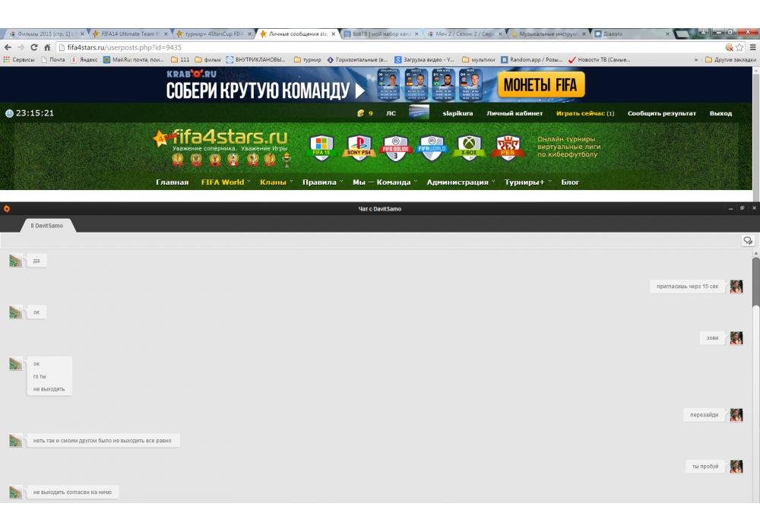This screenshot has width=760, height=532.
Task: Select the X-BOX shield icon
Action: (469, 147)
